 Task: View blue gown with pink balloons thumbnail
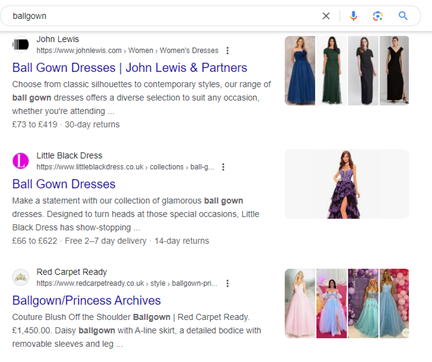394,303
